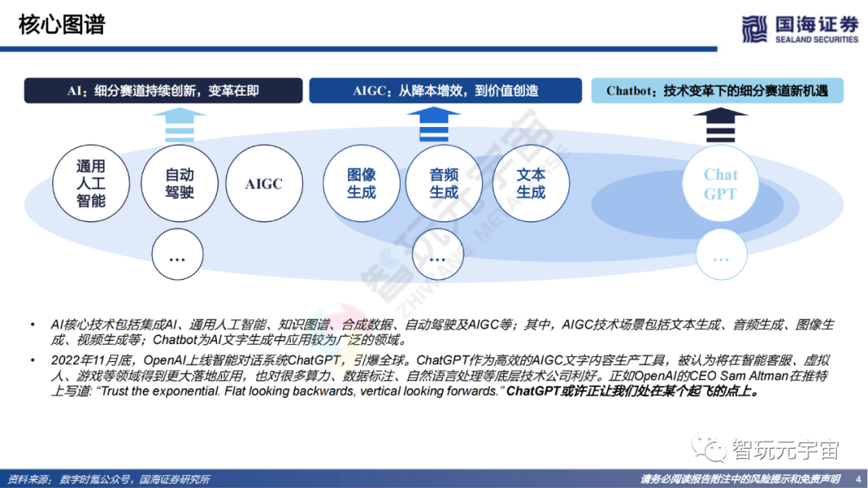Image resolution: width=868 pixels, height=488 pixels.
Task: Click the bullet starting 'AI核心技术包括集成AI'
Action: click(x=442, y=332)
